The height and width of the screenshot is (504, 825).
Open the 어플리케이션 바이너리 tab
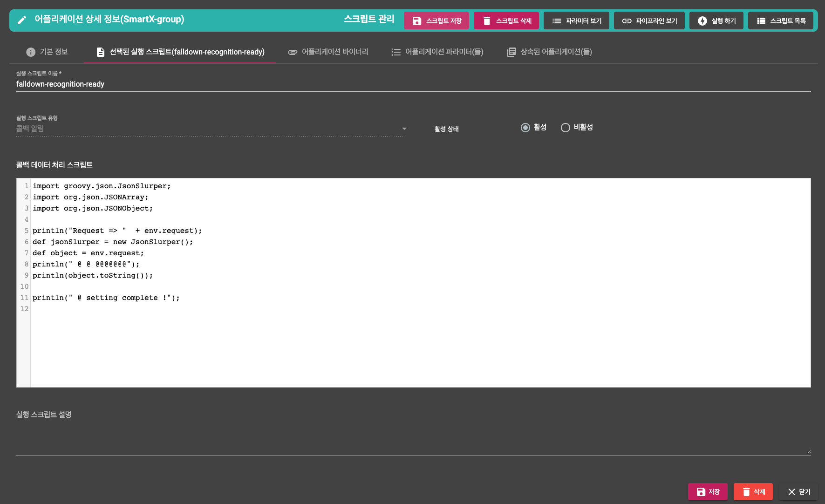click(x=328, y=52)
